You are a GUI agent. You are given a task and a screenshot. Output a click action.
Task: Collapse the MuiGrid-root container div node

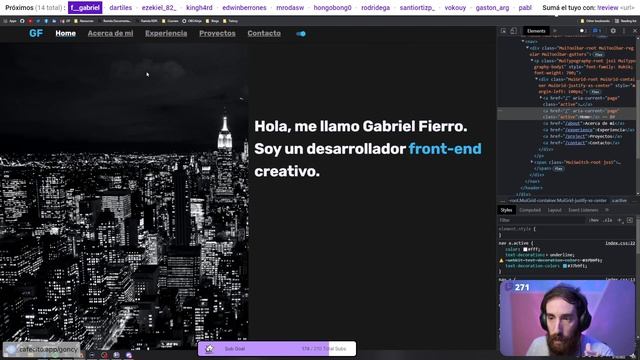[536, 79]
